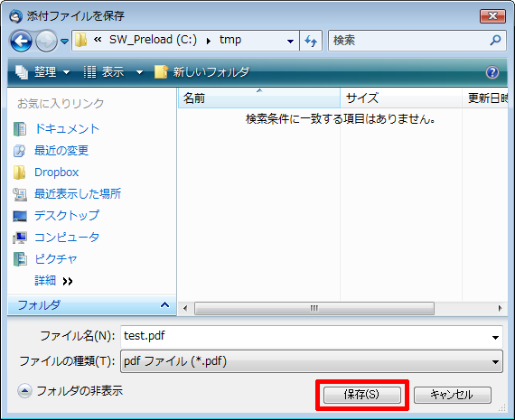Click the greyed Forward navigation arrow
Screen dimensions: 515x420
(x=46, y=41)
